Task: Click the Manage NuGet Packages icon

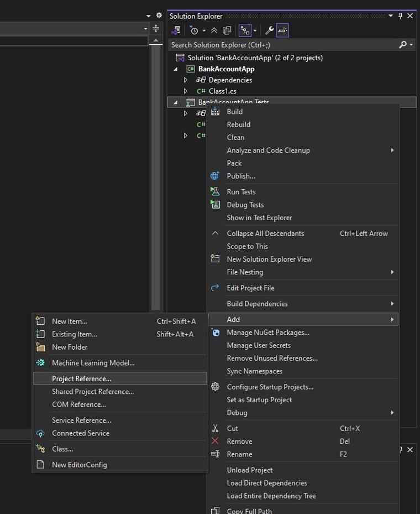Action: 216,333
